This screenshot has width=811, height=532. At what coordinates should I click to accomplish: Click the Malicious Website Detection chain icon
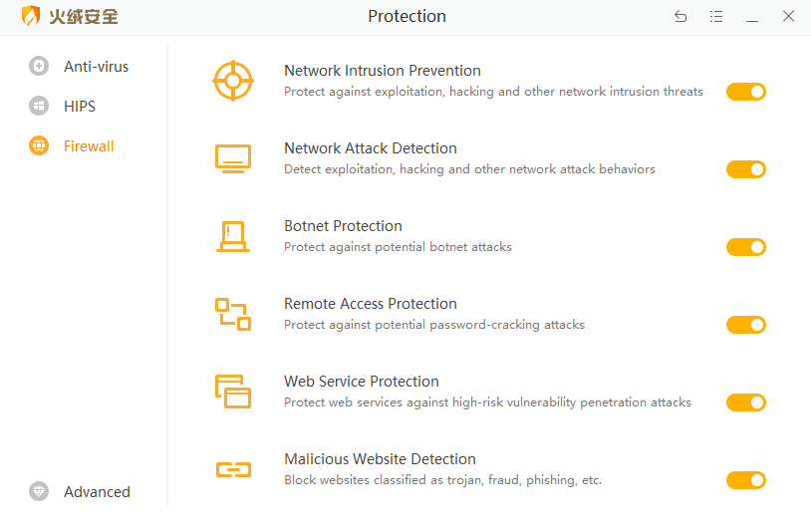pos(233,469)
